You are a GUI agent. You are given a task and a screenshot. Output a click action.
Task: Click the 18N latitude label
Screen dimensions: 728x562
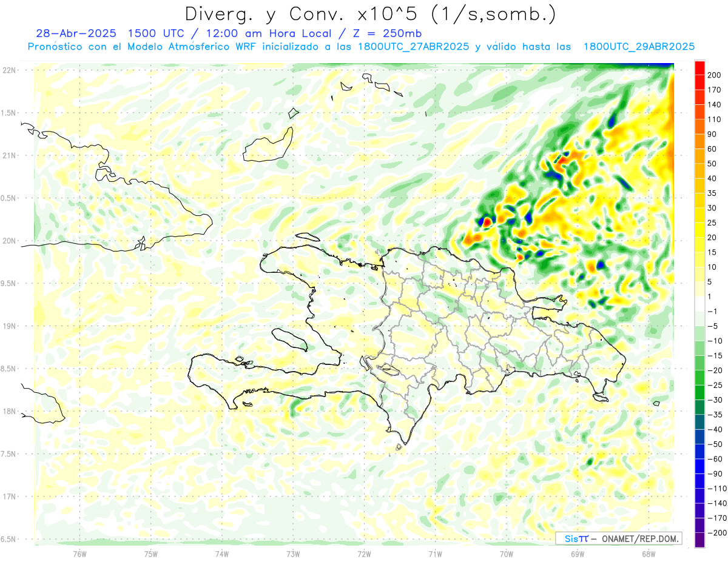pos(8,411)
